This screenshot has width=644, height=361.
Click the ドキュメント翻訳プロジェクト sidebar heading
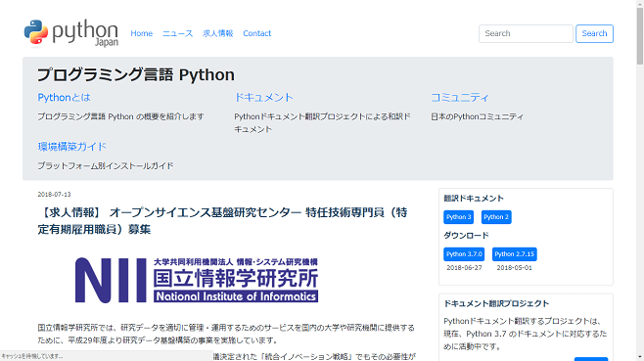(x=496, y=303)
